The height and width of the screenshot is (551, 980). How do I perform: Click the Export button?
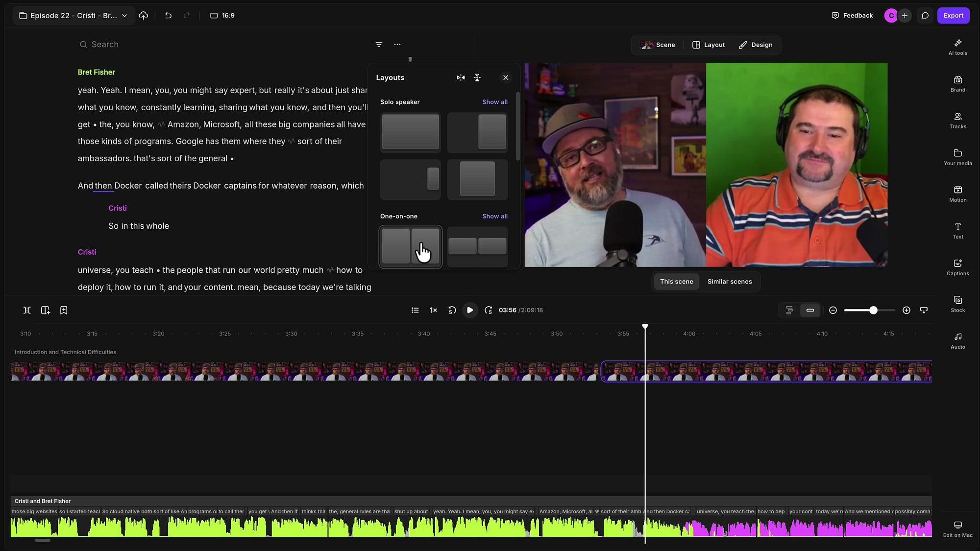click(953, 16)
